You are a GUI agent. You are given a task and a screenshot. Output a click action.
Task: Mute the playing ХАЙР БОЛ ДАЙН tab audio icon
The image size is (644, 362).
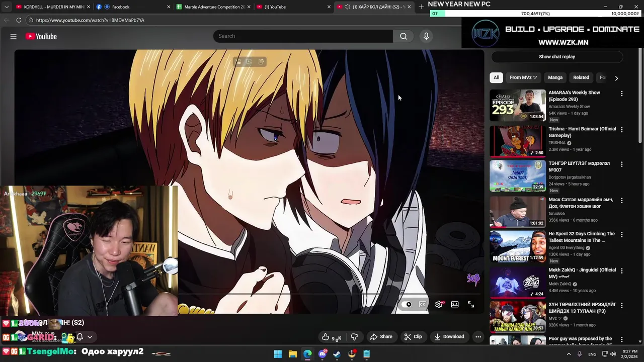point(347,7)
